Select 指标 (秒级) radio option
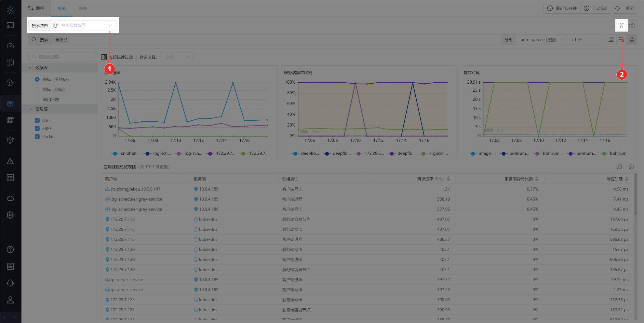This screenshot has height=323, width=644. tap(37, 89)
